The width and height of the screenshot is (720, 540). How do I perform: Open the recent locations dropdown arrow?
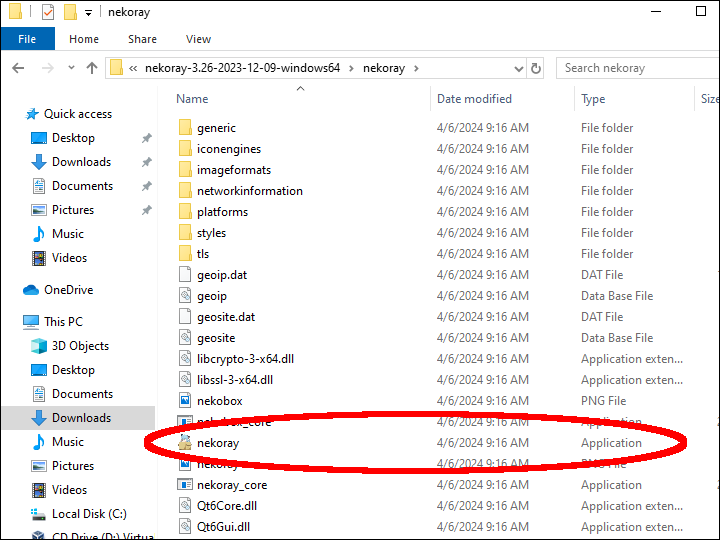tap(71, 68)
